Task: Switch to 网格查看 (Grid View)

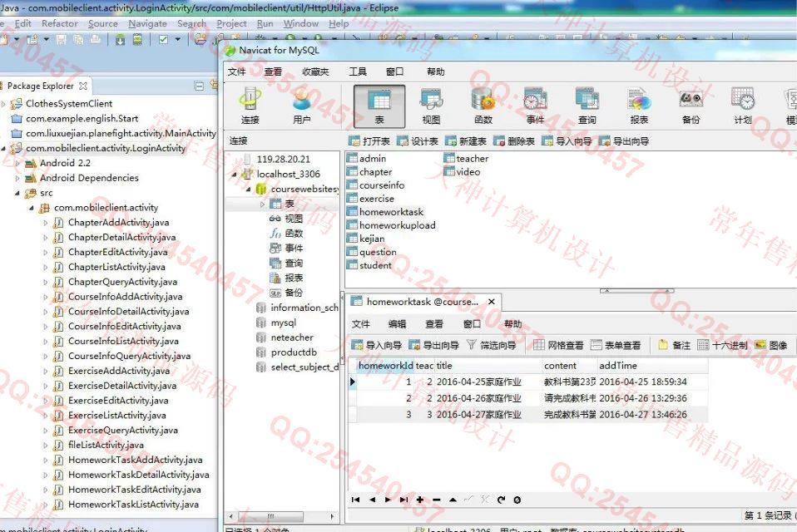Action: [x=558, y=345]
